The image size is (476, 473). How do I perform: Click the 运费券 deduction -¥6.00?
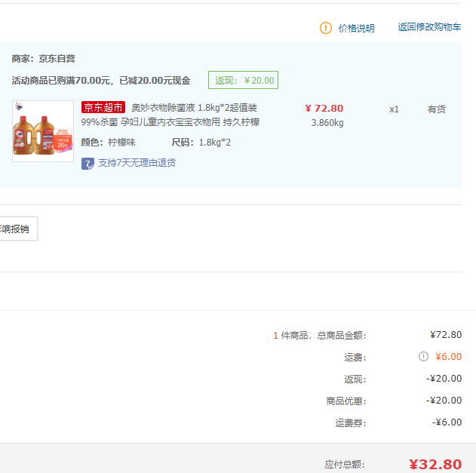(x=447, y=422)
